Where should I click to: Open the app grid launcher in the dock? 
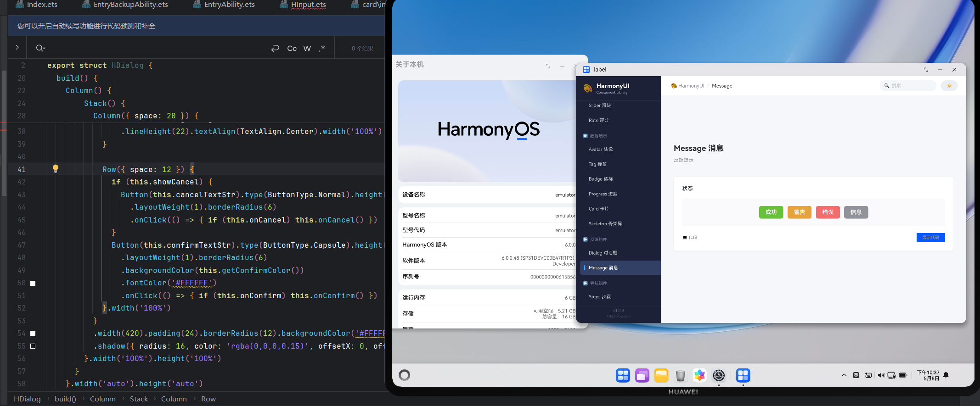pyautogui.click(x=623, y=375)
